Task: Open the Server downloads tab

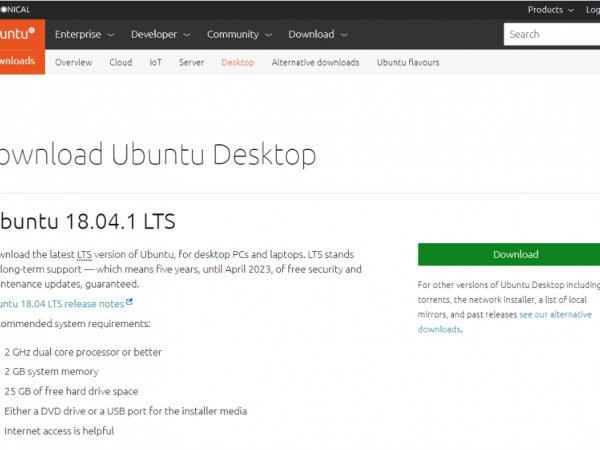Action: click(x=191, y=62)
